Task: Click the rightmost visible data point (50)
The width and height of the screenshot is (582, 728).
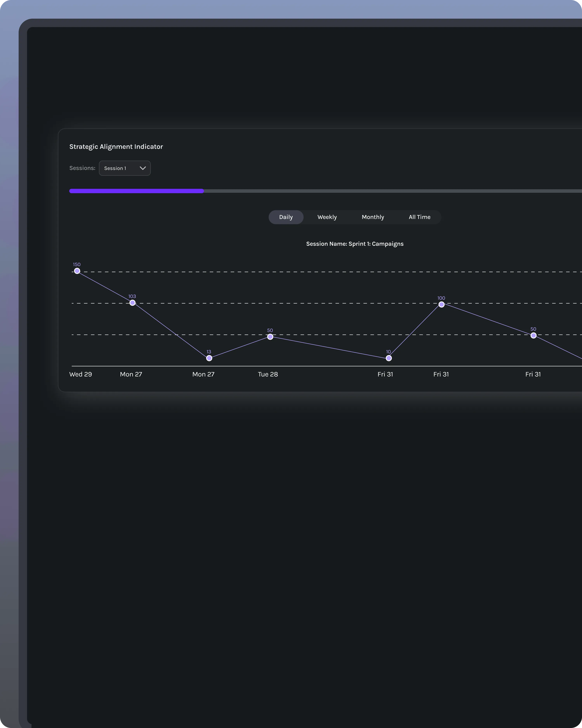Action: 533,336
